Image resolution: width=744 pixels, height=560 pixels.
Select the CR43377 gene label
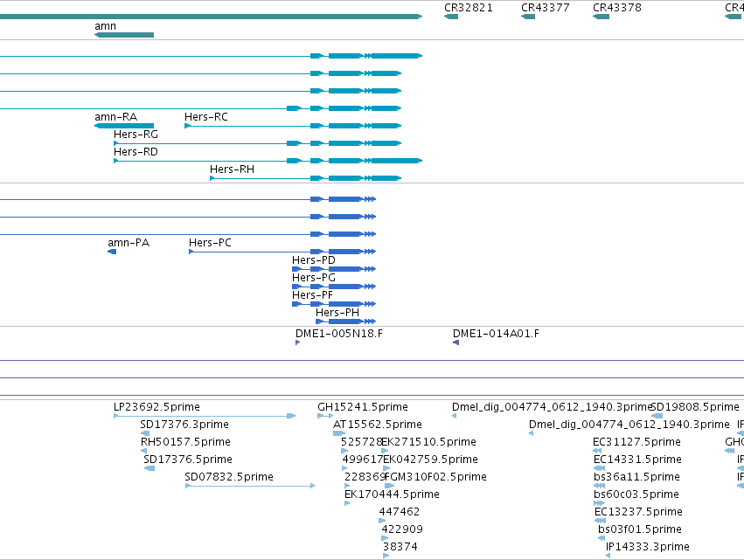click(x=546, y=8)
